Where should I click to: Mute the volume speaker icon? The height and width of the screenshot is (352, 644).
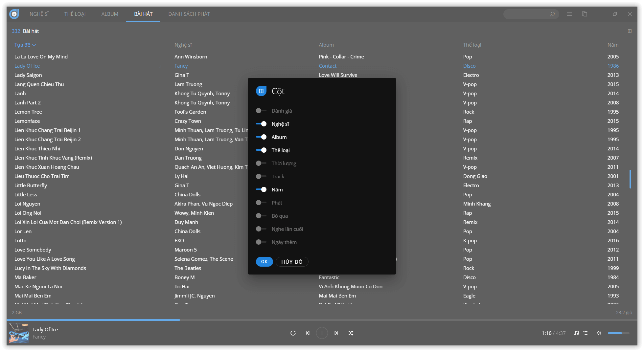599,333
